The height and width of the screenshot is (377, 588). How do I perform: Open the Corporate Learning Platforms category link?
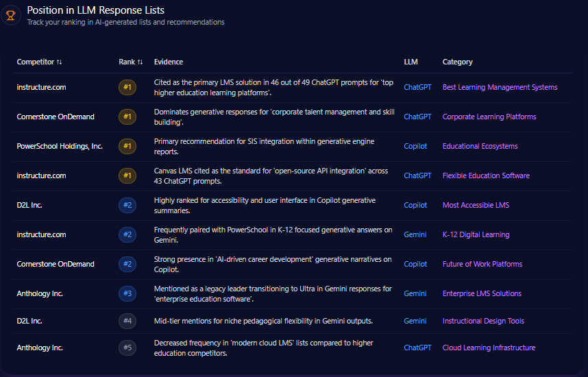(489, 117)
